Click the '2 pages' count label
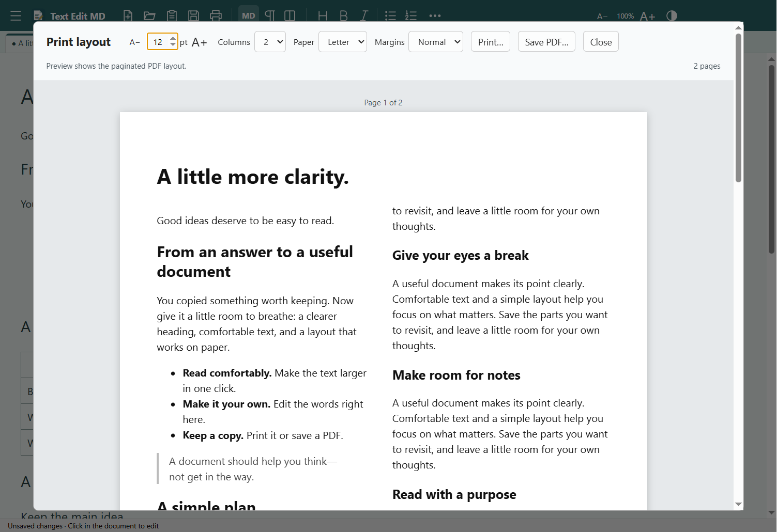Screen dimensions: 777x532 tap(707, 66)
